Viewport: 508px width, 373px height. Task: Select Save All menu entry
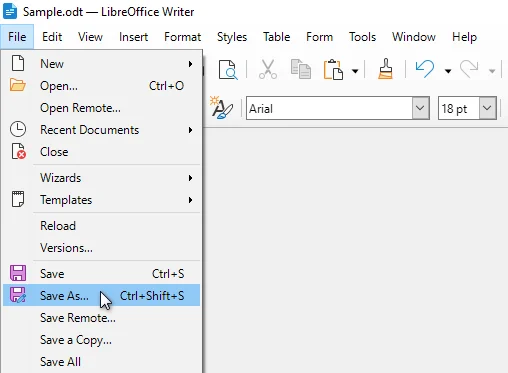[x=101, y=362]
